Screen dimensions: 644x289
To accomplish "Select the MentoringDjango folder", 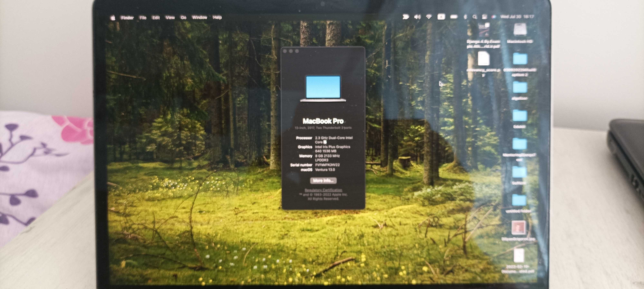I will pos(520,144).
